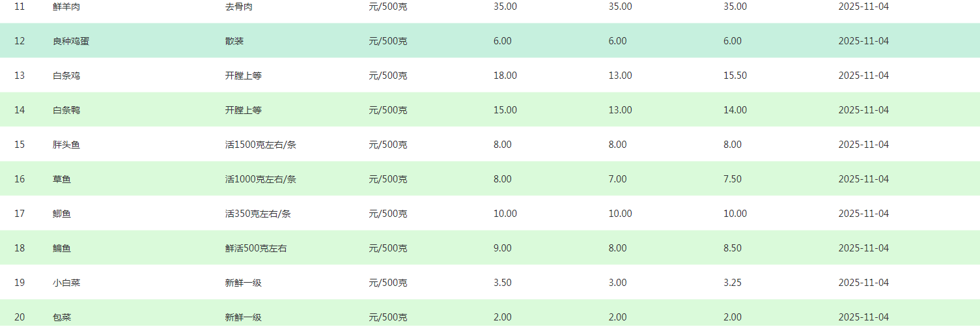Viewport: 980px width, 327px height.
Task: Select the 活1500克左右/条 specification
Action: click(x=260, y=145)
